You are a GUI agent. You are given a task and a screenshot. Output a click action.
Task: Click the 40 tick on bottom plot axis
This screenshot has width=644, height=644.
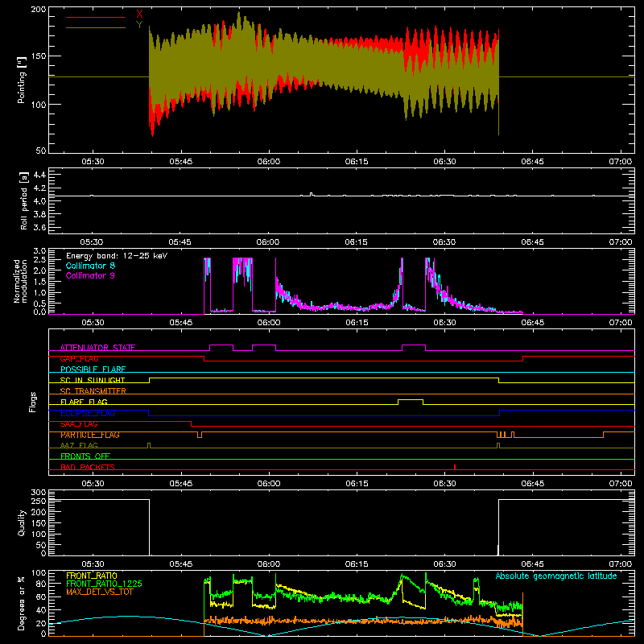[x=41, y=610]
